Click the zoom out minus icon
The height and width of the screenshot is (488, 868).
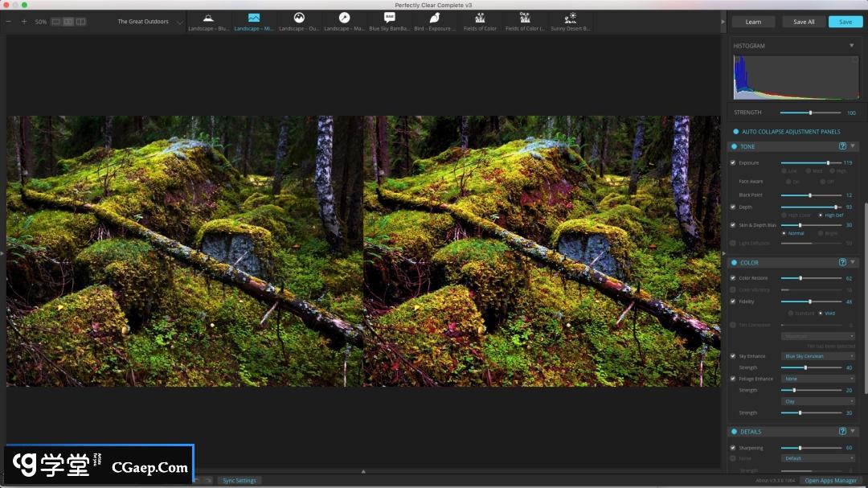point(9,22)
